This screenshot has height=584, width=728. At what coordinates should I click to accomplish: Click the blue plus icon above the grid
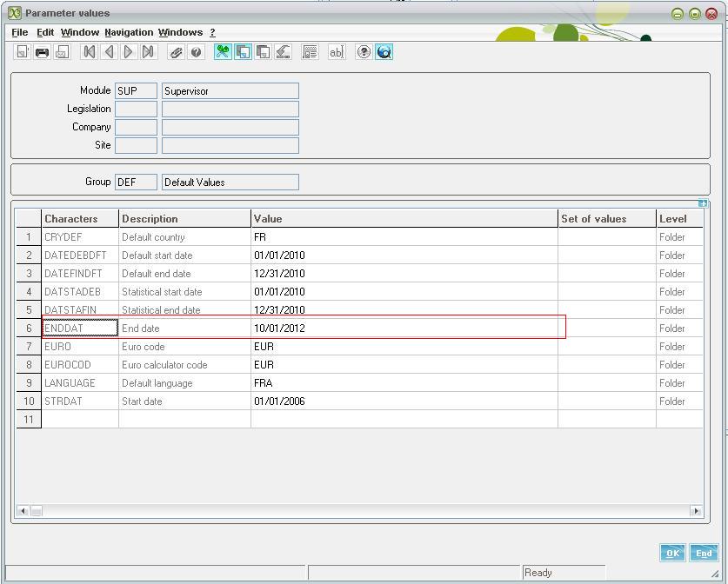703,203
